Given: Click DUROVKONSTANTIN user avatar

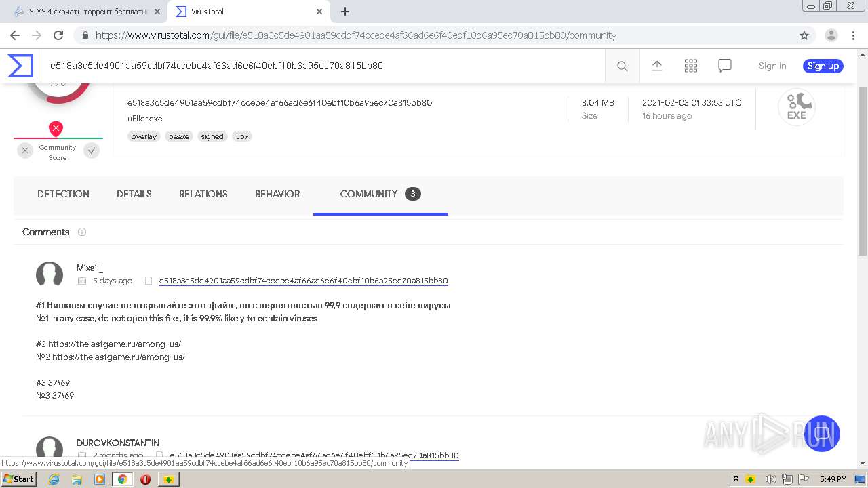Looking at the screenshot, I should click(50, 447).
